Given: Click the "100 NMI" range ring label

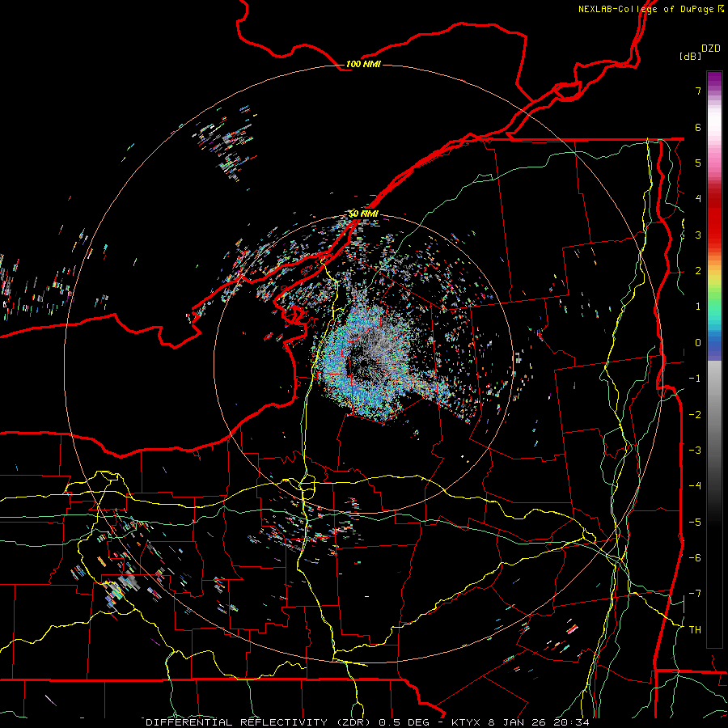Looking at the screenshot, I should click(x=363, y=64).
